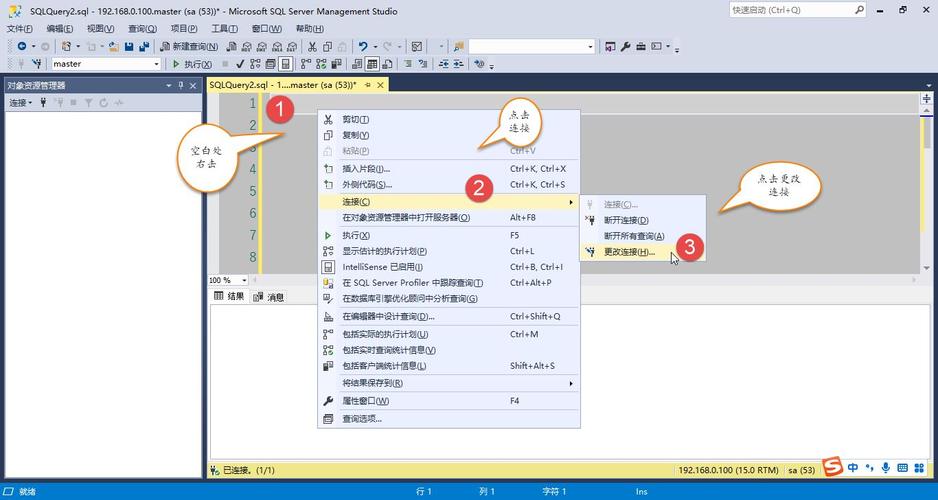Choose 断开连接(D) in submenu
This screenshot has width=938, height=500.
(x=643, y=220)
